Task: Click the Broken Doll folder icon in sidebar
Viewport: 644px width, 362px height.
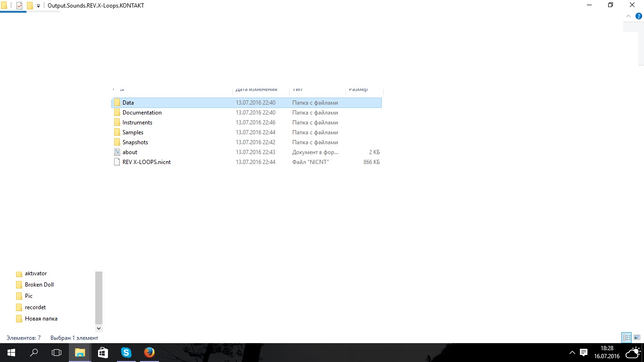Action: coord(19,285)
